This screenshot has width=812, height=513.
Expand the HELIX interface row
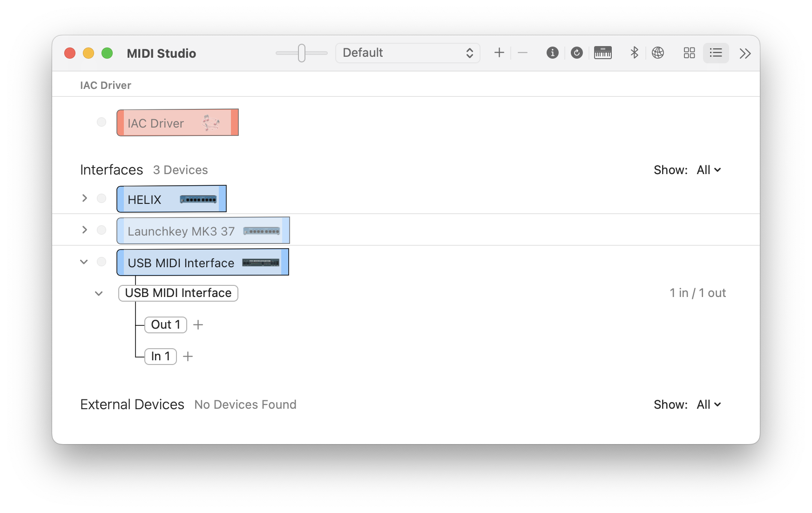click(x=84, y=199)
